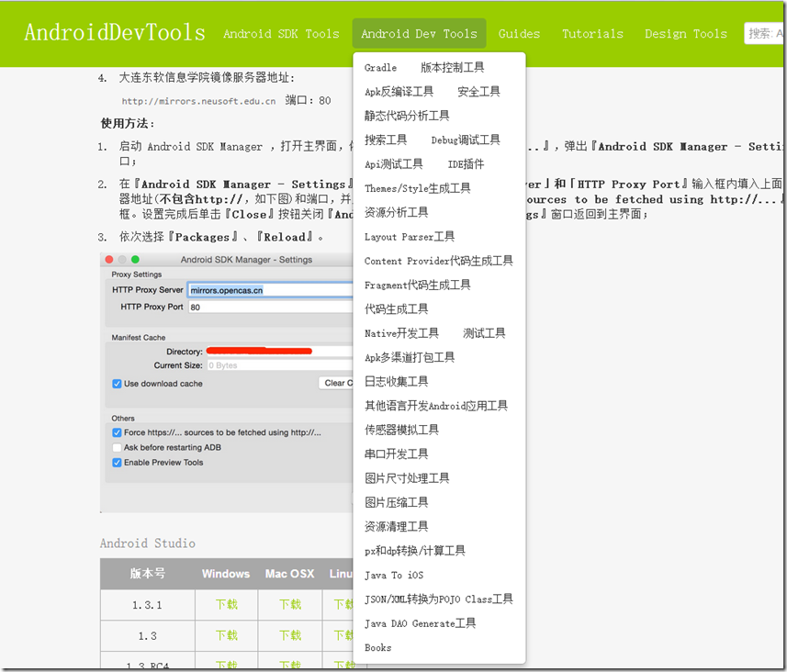Download Android Studio 1.3.1 for Windows
The height and width of the screenshot is (672, 787).
[x=226, y=604]
